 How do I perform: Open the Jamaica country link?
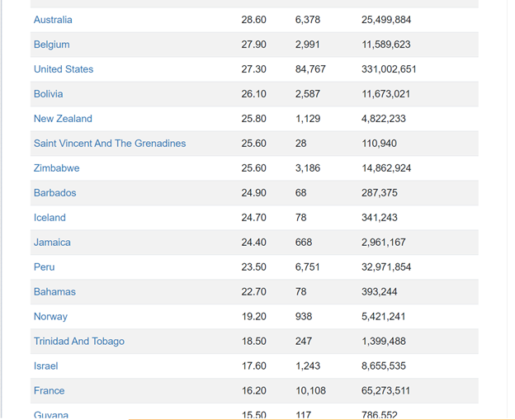[52, 243]
